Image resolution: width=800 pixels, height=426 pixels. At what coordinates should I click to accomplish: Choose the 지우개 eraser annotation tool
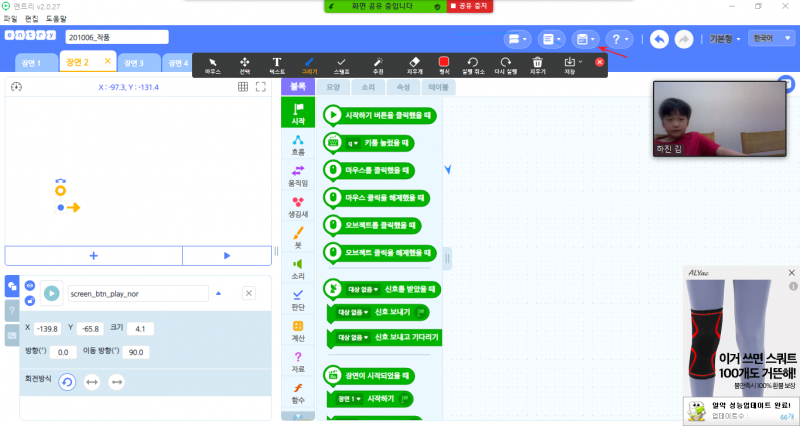coord(415,65)
